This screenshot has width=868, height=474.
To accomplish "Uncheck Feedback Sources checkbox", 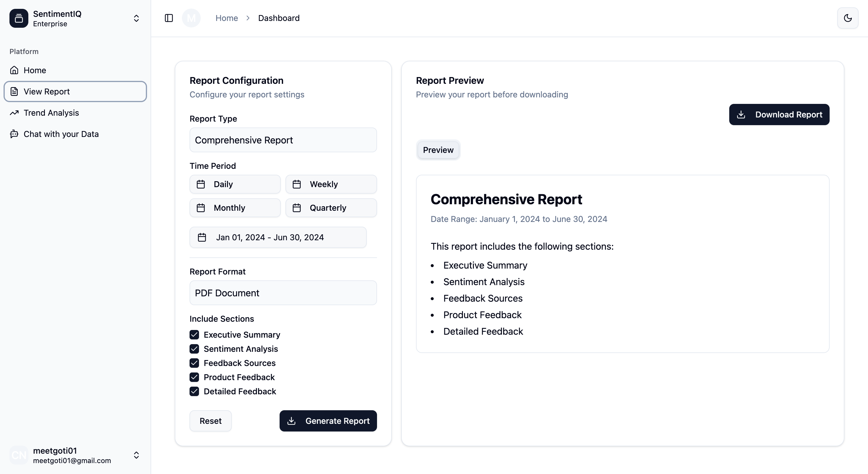I will pyautogui.click(x=194, y=363).
